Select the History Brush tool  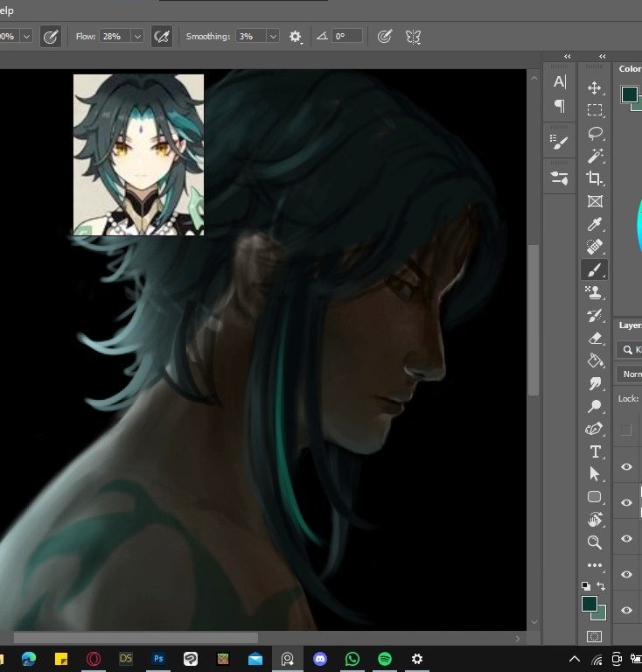[595, 315]
